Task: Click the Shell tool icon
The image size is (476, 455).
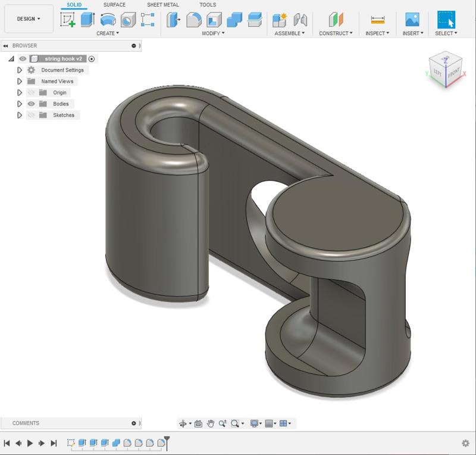Action: (214, 20)
